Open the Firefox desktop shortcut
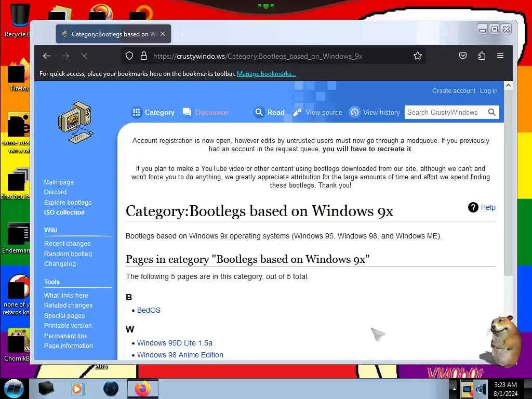532x399 pixels. [x=19, y=75]
